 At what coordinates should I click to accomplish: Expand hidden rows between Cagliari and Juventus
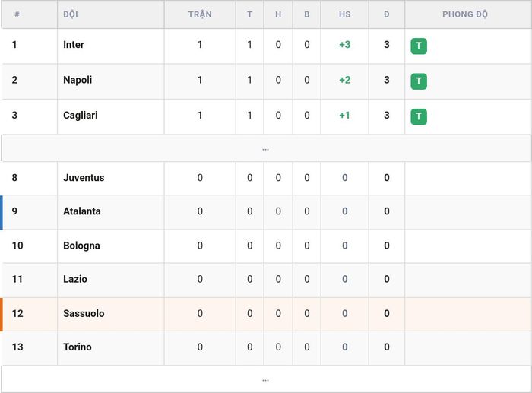pyautogui.click(x=266, y=149)
